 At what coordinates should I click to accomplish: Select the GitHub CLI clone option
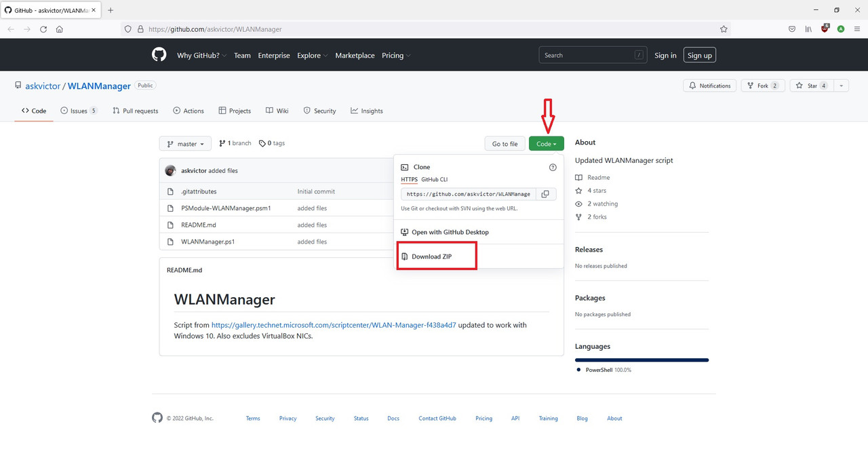(x=435, y=179)
